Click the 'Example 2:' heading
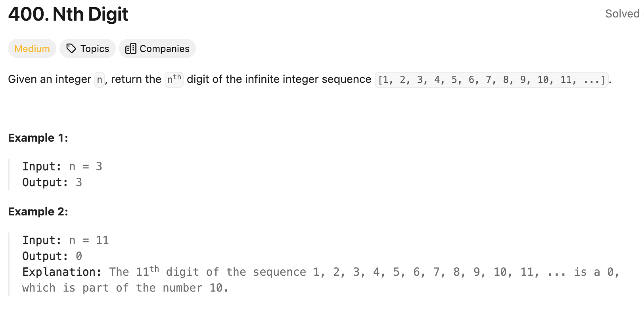 pos(38,211)
